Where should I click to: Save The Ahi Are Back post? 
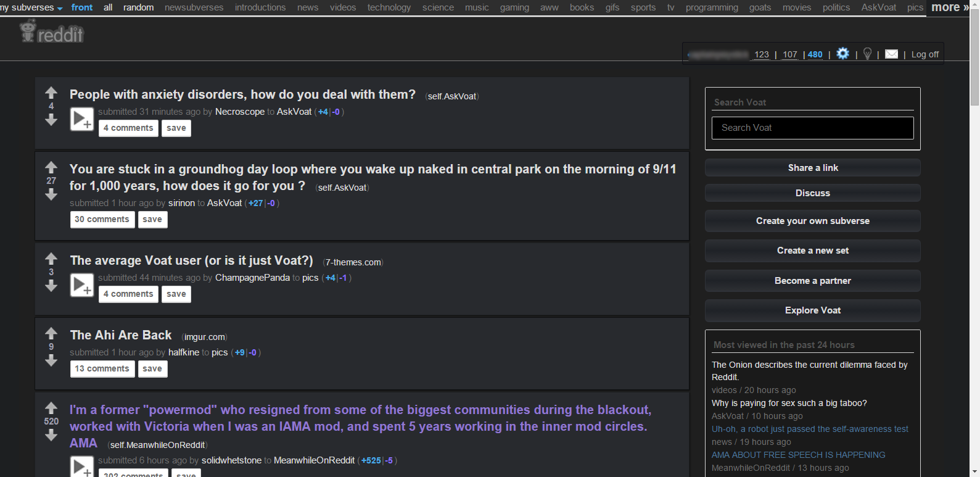(x=152, y=368)
